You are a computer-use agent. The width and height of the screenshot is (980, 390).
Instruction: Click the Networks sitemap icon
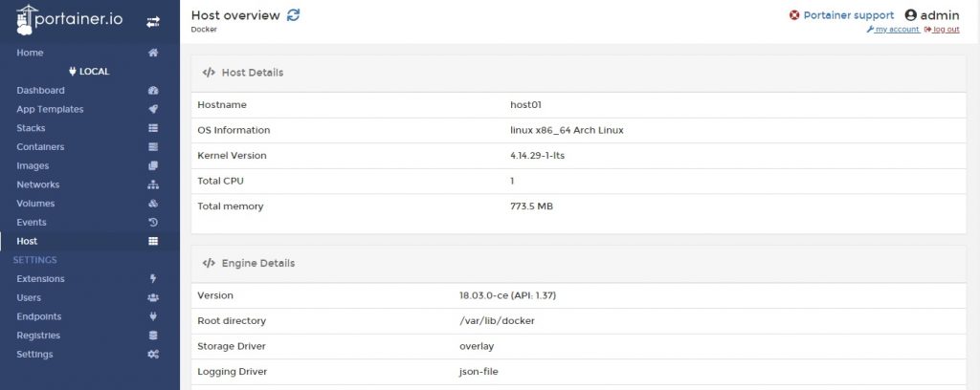153,184
